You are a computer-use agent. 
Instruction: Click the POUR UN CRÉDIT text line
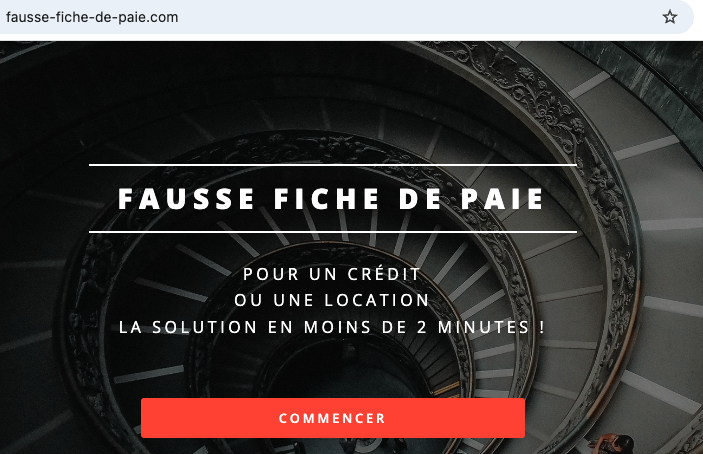331,274
